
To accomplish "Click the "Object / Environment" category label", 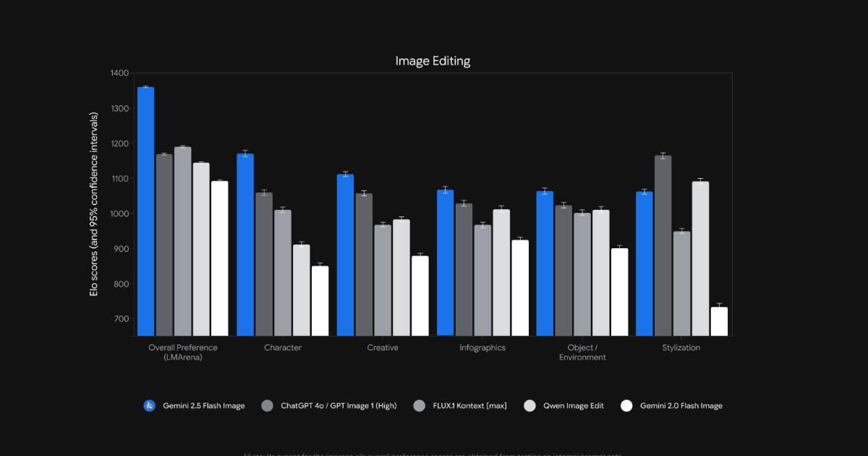I will 582,352.
